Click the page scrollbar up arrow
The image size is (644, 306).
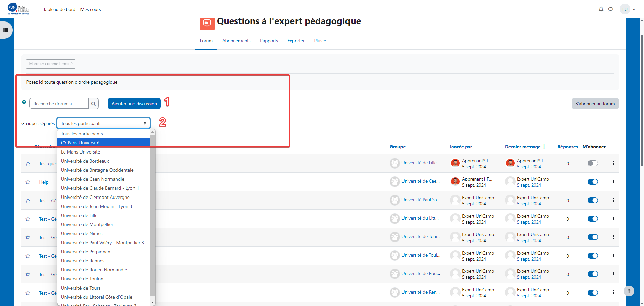(642, 21)
